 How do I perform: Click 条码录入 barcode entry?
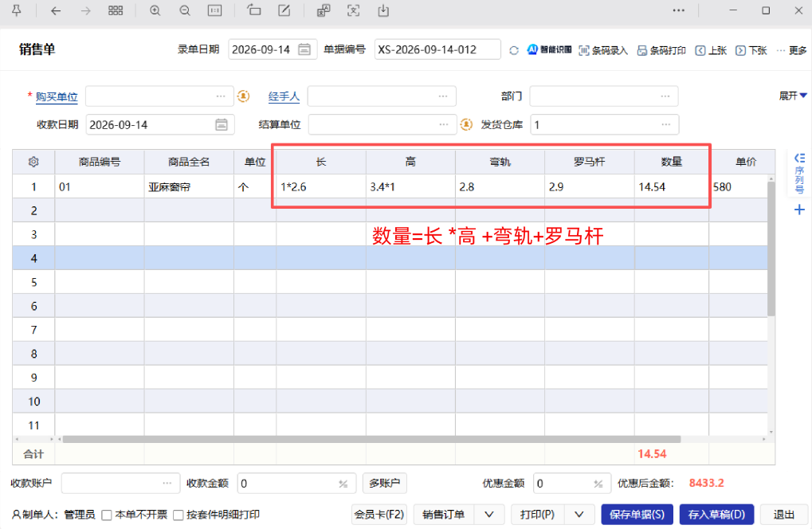pos(603,50)
